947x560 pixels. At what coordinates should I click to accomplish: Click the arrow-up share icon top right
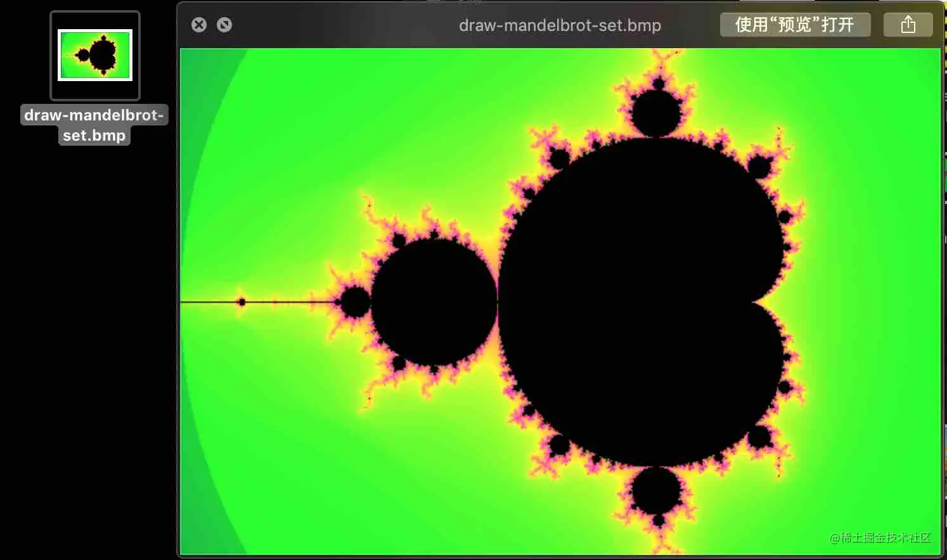point(908,24)
